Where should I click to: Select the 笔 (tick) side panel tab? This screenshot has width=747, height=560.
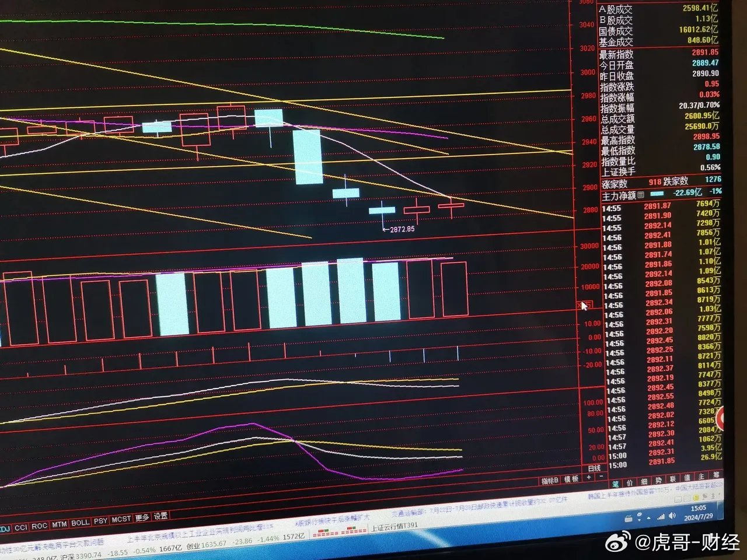(x=616, y=484)
